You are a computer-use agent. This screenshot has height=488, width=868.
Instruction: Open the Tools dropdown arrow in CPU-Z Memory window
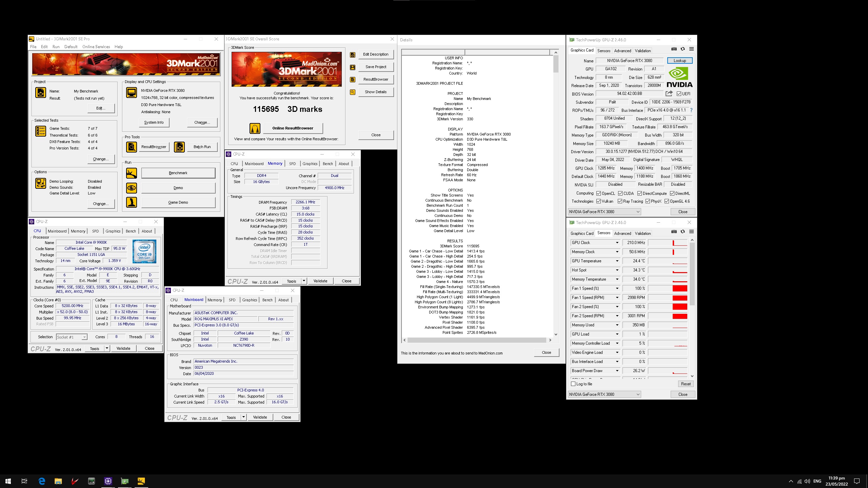tap(304, 281)
